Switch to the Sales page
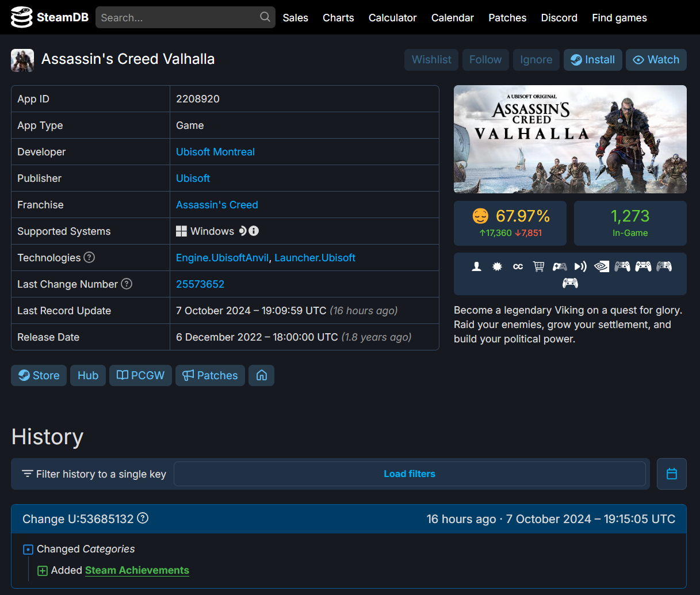Viewport: 700px width, 595px height. coord(295,18)
